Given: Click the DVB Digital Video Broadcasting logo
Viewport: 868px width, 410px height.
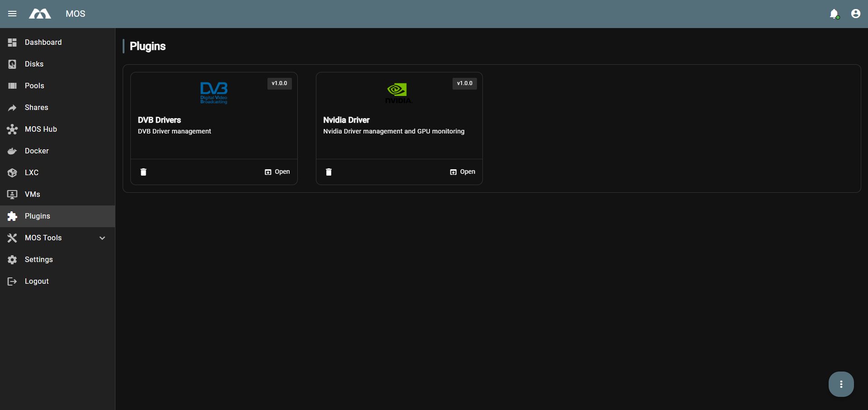Looking at the screenshot, I should pyautogui.click(x=214, y=93).
